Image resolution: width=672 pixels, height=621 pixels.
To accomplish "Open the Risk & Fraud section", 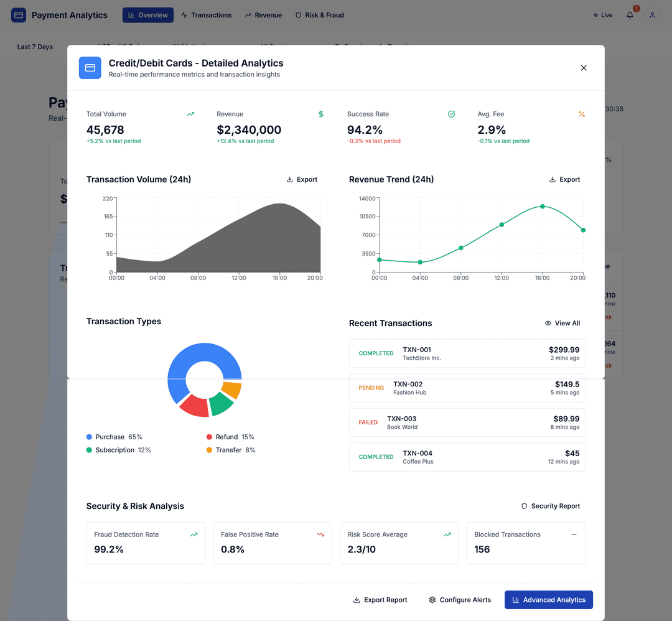I will (319, 14).
